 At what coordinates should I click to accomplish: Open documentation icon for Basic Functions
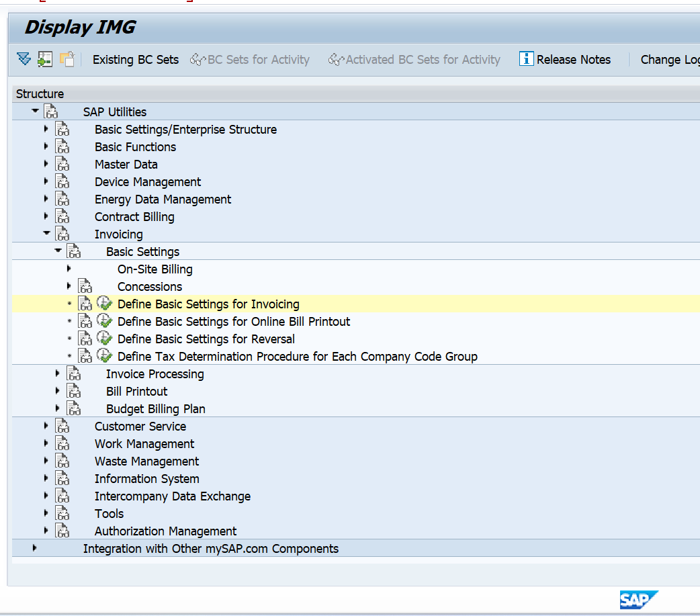click(62, 147)
